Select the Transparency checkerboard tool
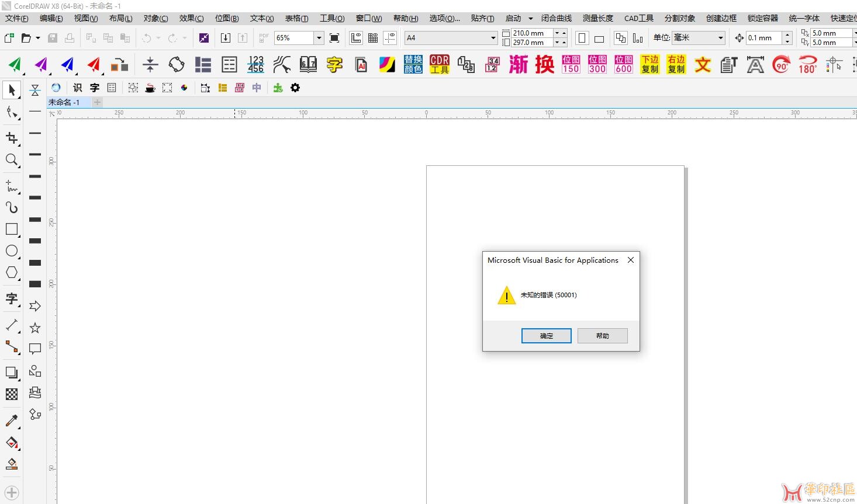 coord(12,394)
